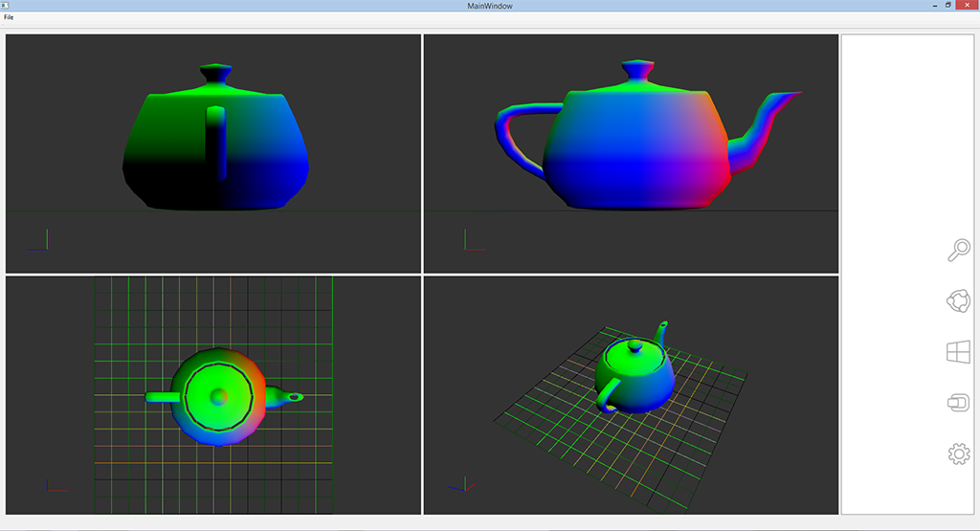This screenshot has height=531, width=980.
Task: Click the Windows Start charm icon
Action: (958, 352)
